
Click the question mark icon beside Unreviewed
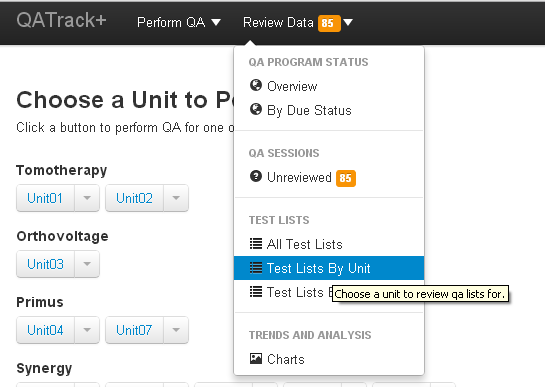pos(256,176)
